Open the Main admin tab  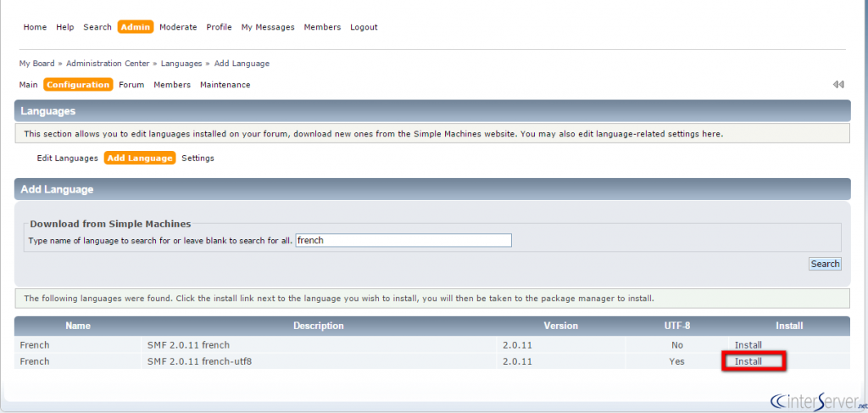point(28,85)
